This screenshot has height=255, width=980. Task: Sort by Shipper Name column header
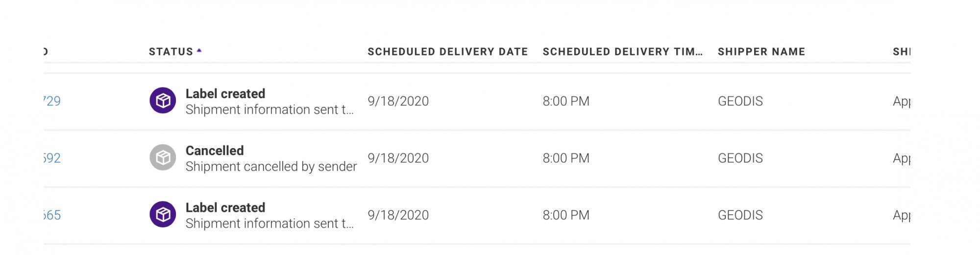[x=761, y=51]
